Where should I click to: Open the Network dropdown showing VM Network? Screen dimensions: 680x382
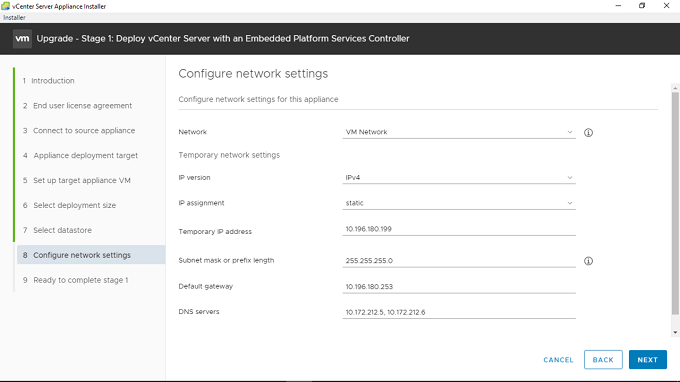[459, 132]
